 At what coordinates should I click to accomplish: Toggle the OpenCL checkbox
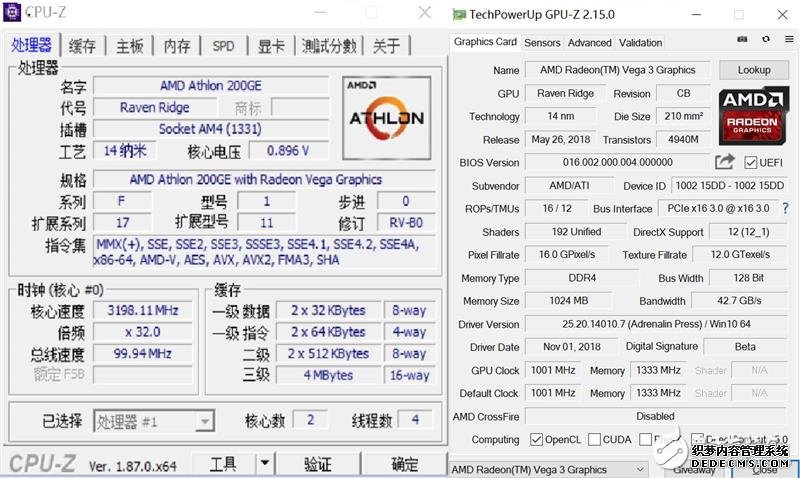click(x=536, y=439)
